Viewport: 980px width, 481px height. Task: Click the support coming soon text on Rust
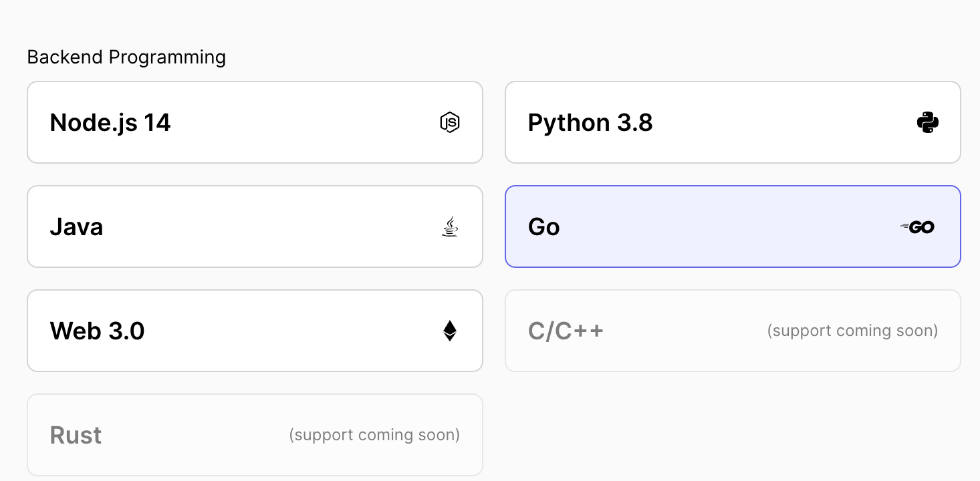pos(374,435)
